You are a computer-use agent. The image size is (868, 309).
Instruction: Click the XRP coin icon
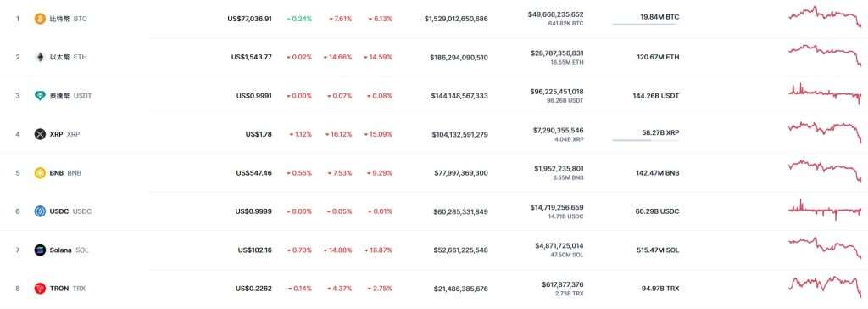(40, 134)
